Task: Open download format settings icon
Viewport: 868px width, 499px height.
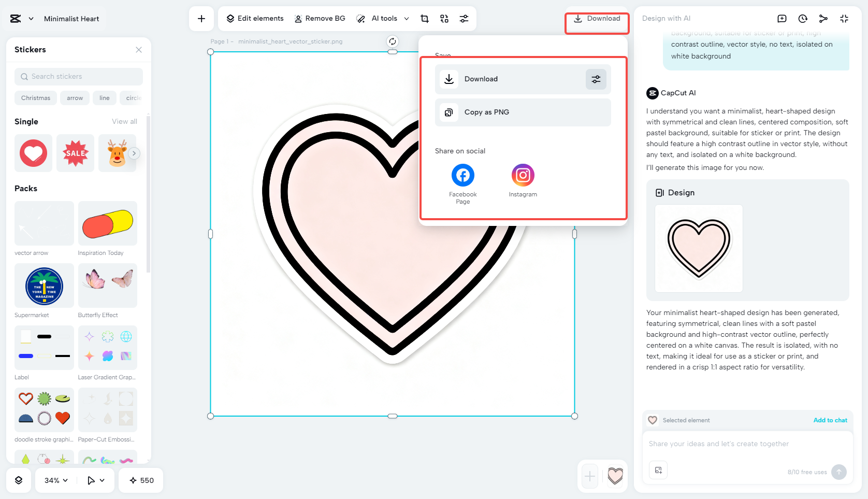Action: click(x=596, y=79)
